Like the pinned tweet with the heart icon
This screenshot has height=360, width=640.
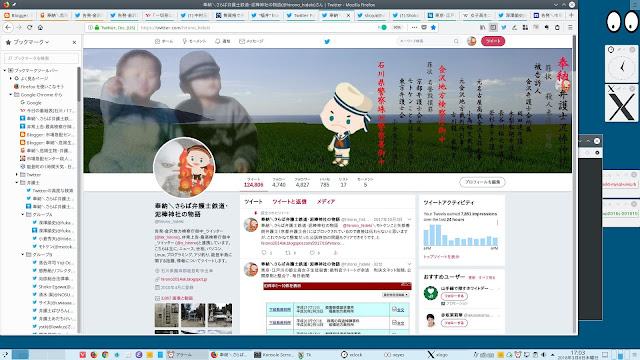312,253
